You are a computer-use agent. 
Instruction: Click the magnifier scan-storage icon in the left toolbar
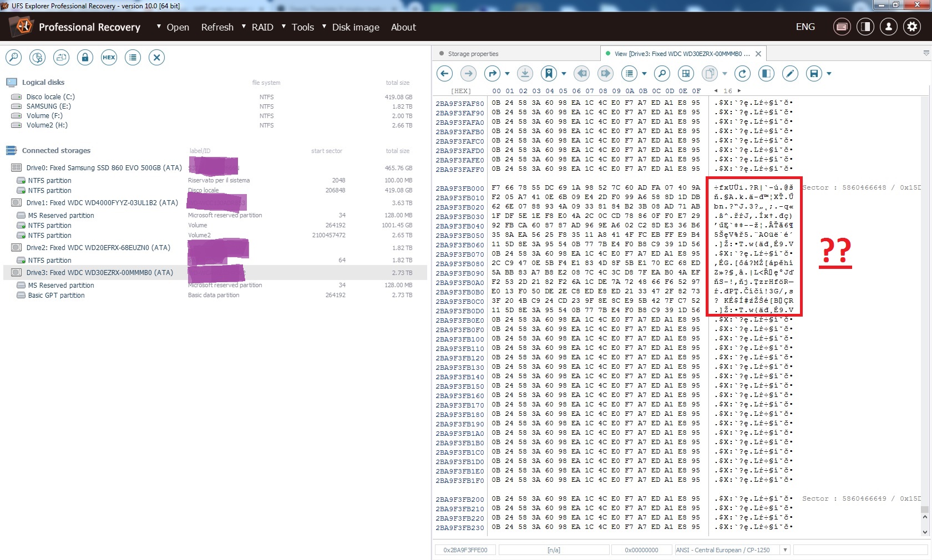tap(14, 57)
